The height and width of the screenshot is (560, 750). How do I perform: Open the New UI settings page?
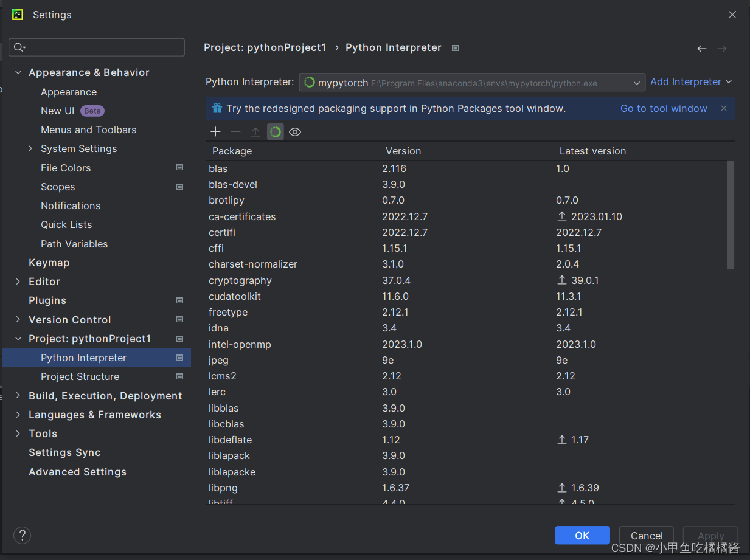pos(58,111)
